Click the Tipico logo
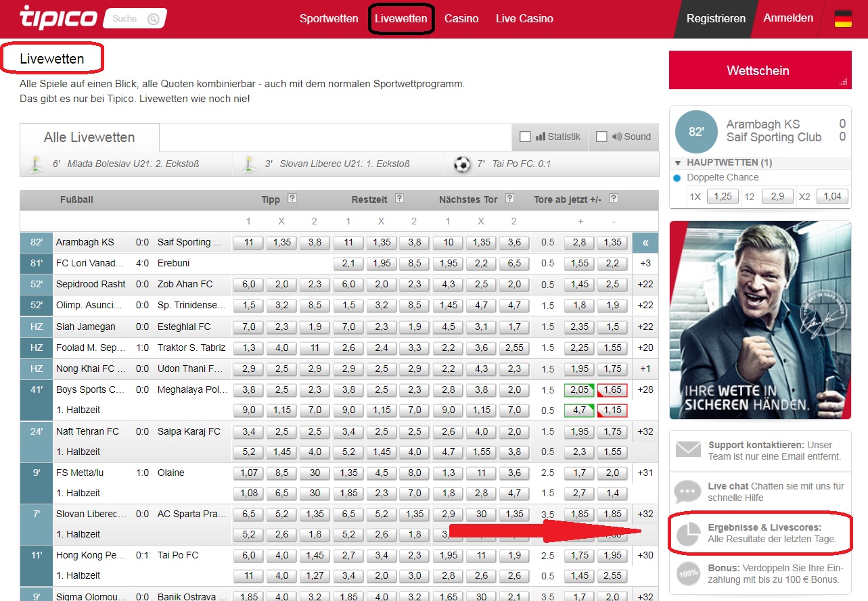 tap(58, 18)
